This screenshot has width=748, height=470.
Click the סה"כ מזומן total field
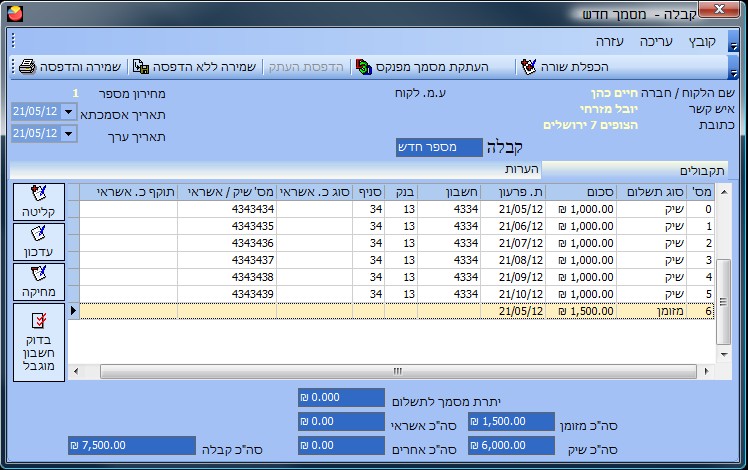coord(511,421)
